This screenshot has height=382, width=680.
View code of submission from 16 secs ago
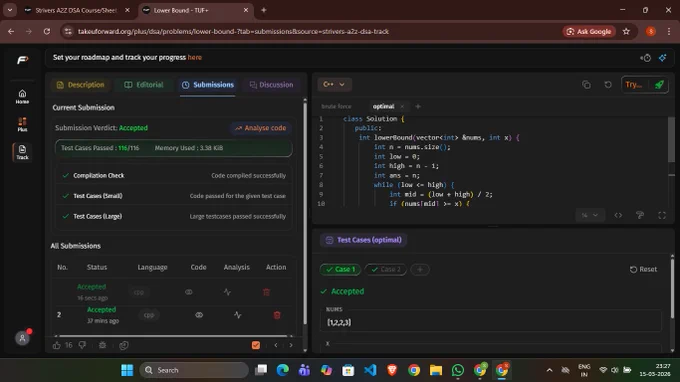tap(189, 292)
